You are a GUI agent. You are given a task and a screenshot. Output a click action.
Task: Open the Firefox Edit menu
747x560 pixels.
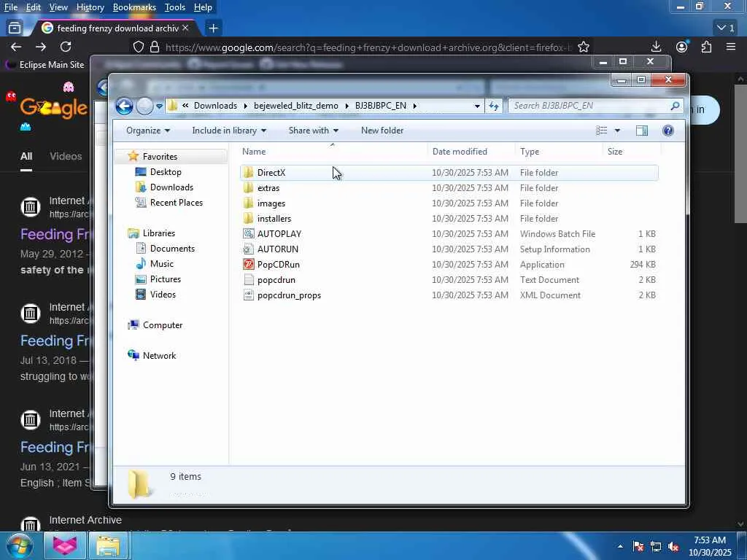click(x=33, y=7)
